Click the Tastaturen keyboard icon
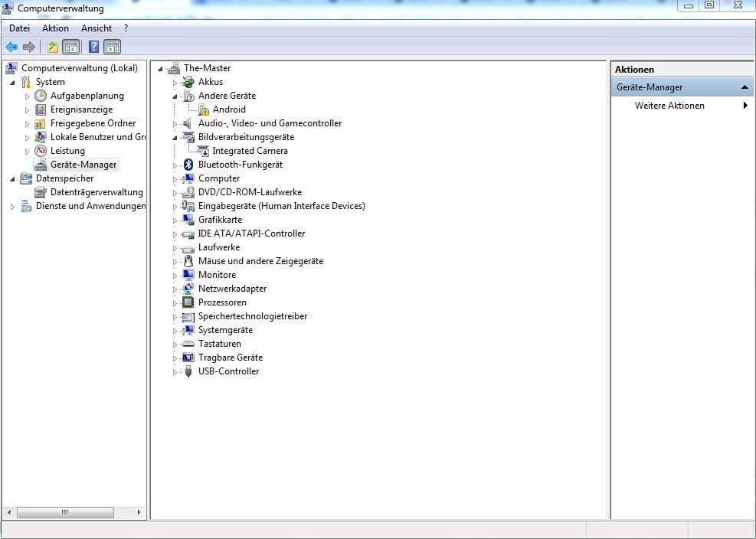 [x=188, y=345]
